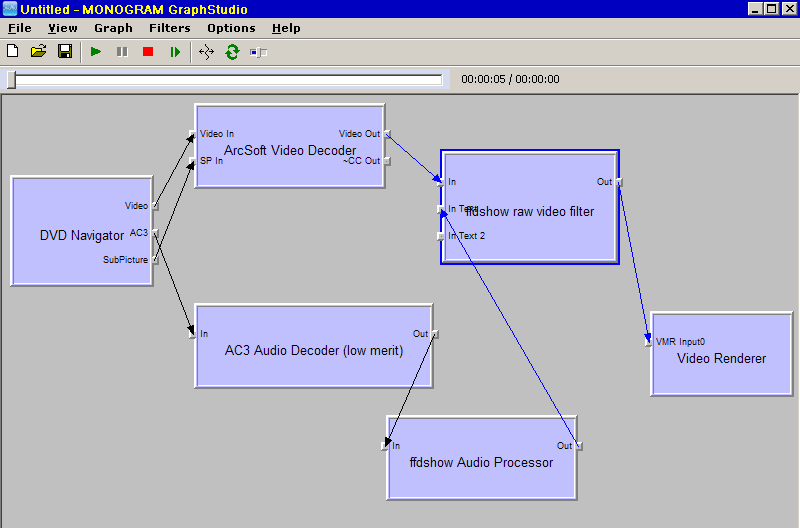
Task: Open the View menu
Action: (63, 28)
